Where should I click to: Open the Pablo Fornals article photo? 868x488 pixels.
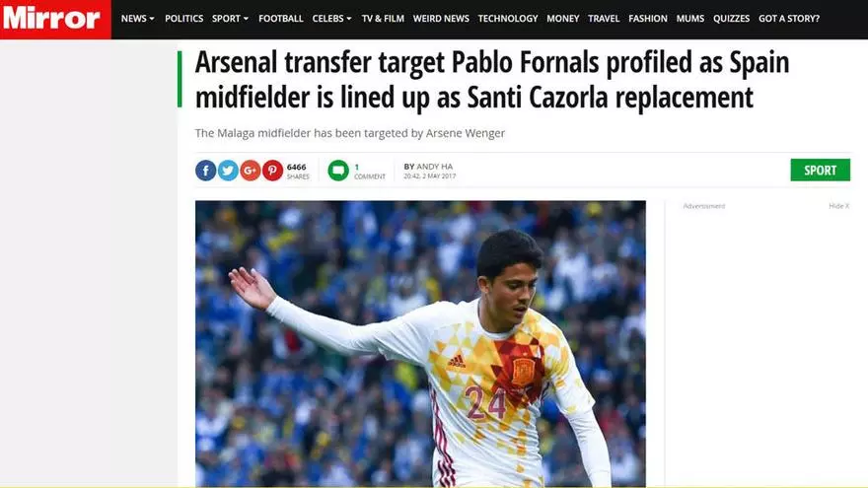(420, 344)
